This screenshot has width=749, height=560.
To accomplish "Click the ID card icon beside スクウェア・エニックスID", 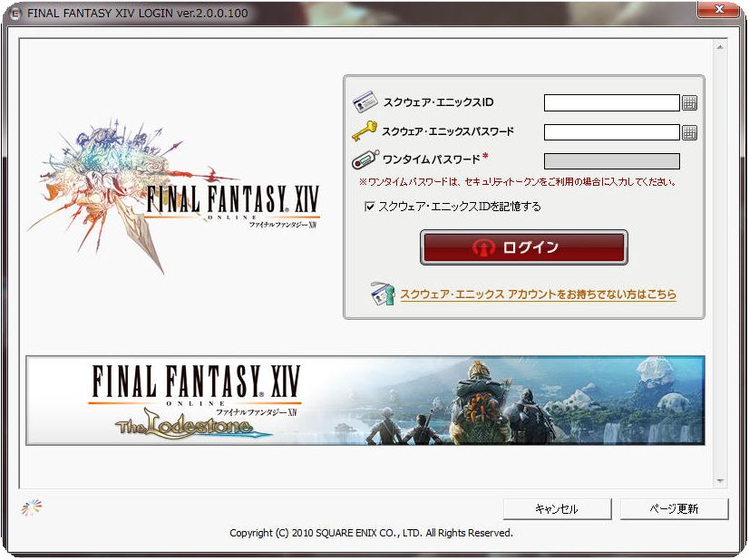I will [x=365, y=101].
